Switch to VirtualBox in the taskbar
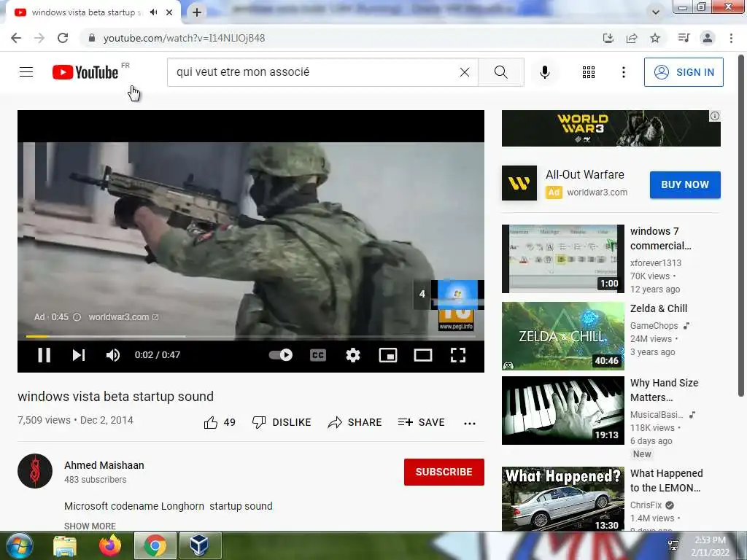The image size is (747, 560). point(199,545)
